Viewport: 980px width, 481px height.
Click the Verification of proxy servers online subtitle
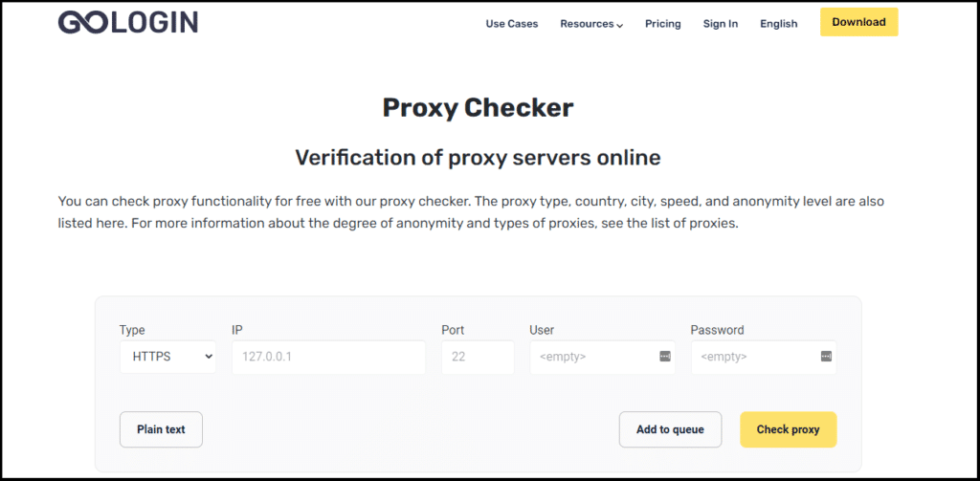[x=478, y=158]
